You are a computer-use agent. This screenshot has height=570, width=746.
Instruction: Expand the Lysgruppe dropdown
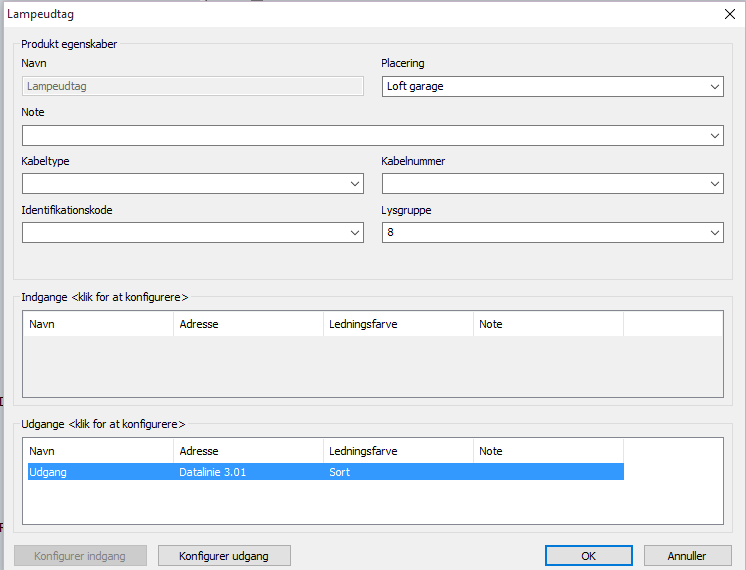[714, 233]
